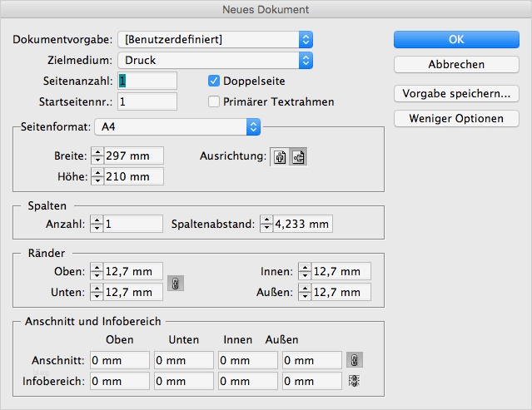
Task: Click the Ränder Unten 12,7 mm field
Action: [x=133, y=292]
